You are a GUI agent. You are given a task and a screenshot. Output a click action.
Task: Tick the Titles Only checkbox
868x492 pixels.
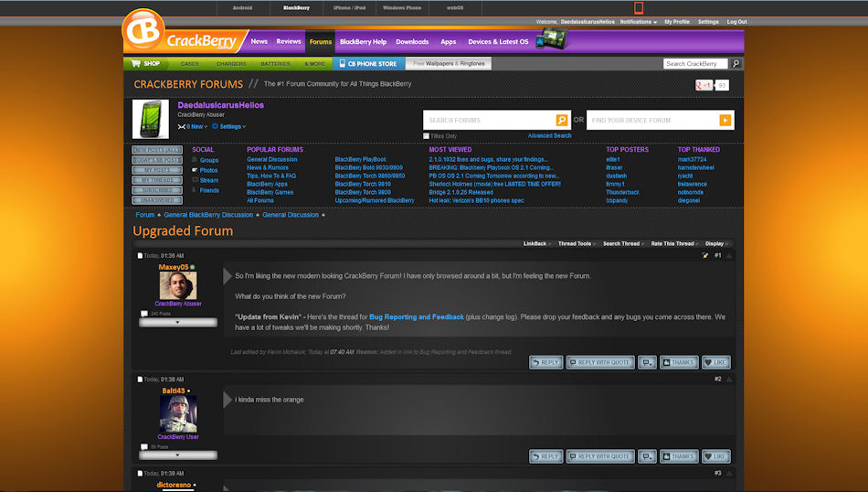(427, 135)
